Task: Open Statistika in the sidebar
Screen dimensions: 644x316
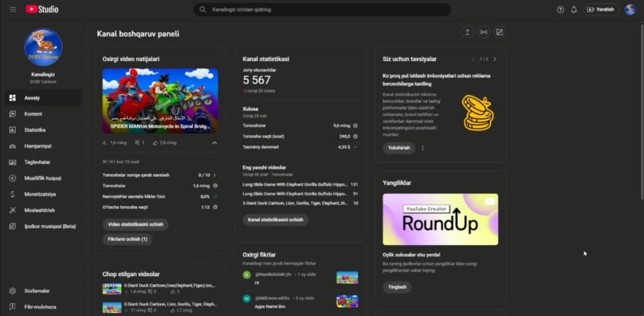Action: (43, 130)
